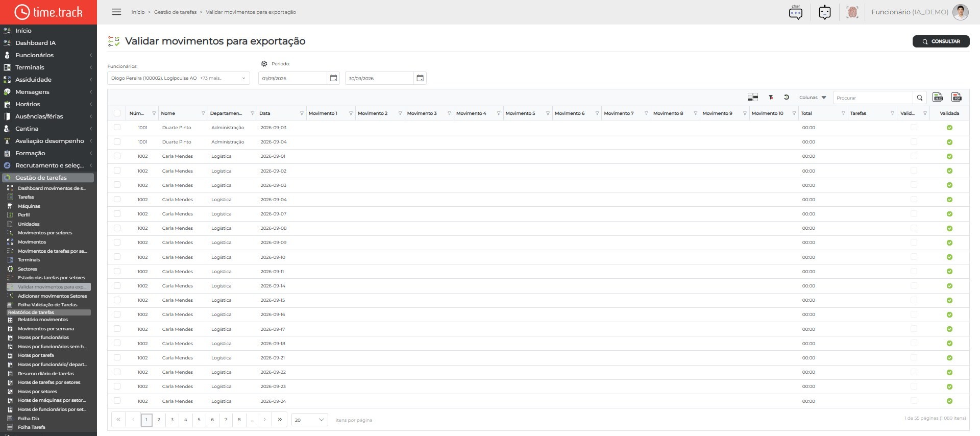Open filter on Departamento column
The height and width of the screenshot is (436, 980).
(252, 113)
